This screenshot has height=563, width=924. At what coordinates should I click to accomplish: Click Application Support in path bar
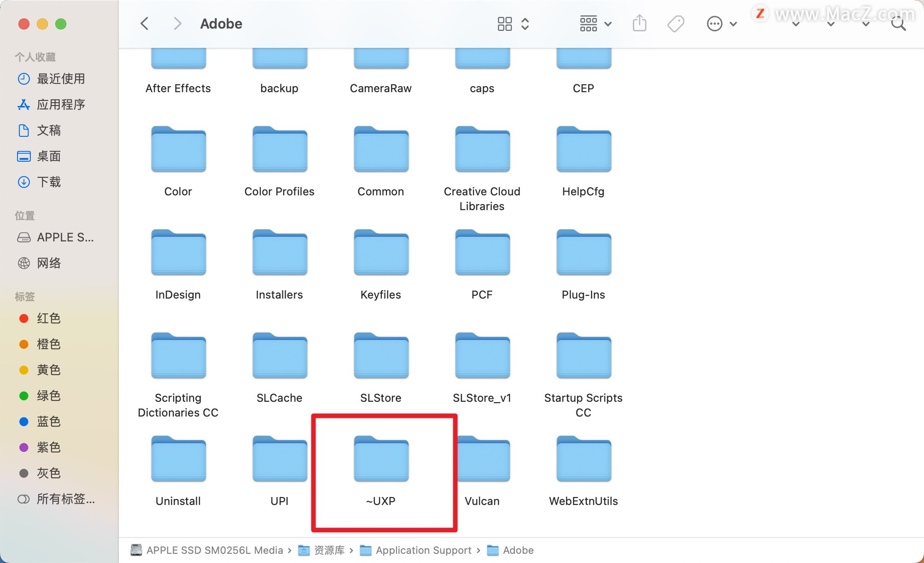tap(416, 550)
